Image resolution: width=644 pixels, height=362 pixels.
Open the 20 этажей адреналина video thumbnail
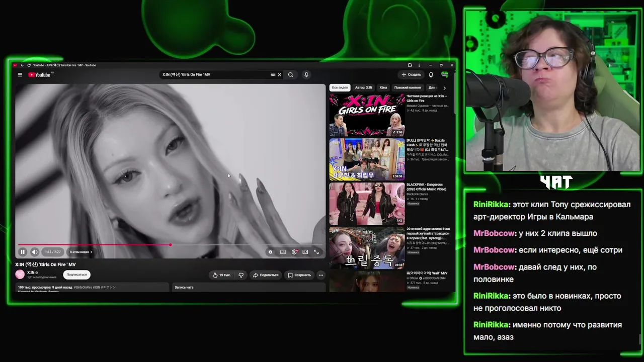tap(367, 248)
